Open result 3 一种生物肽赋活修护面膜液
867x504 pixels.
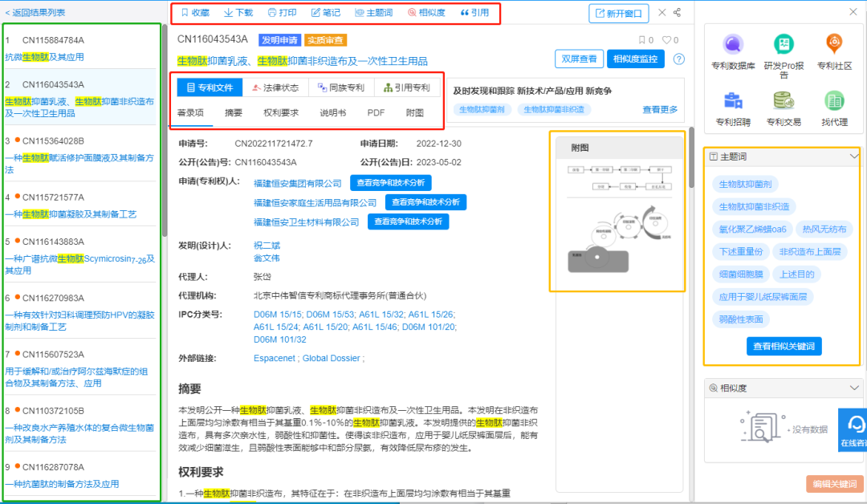point(79,164)
